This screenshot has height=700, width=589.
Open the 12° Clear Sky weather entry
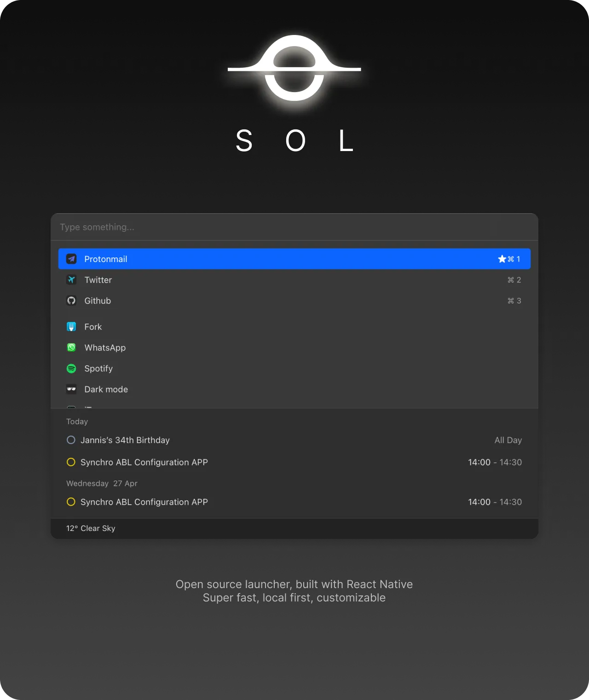pos(91,528)
